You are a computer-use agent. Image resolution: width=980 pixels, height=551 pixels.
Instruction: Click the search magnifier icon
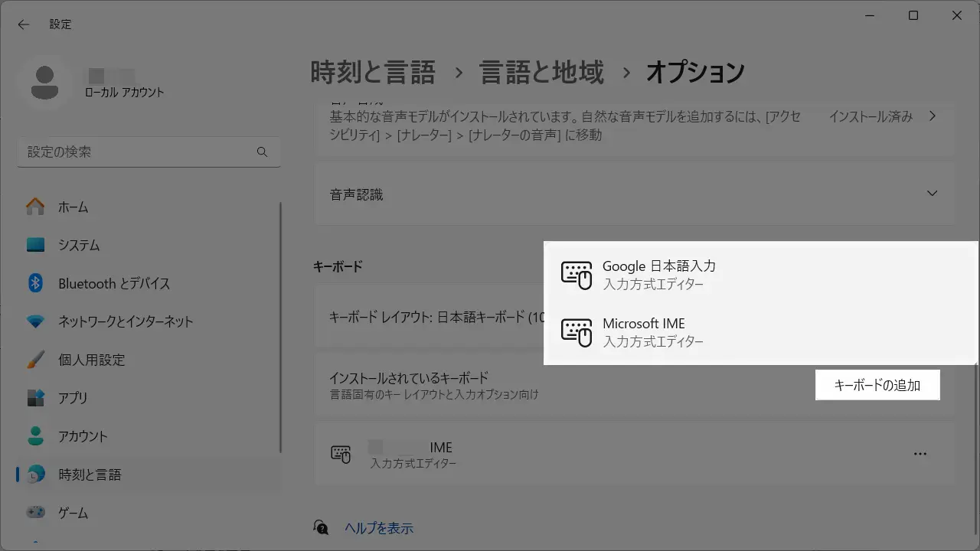coord(262,152)
